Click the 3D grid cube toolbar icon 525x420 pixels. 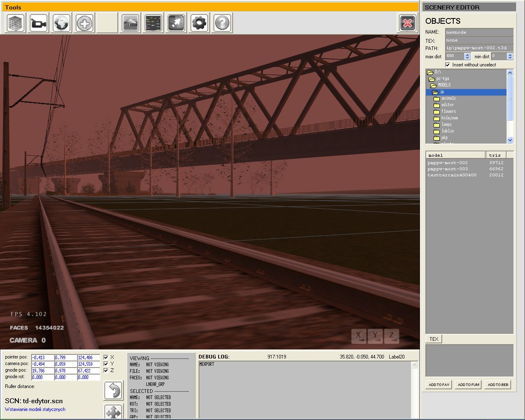tap(16, 23)
